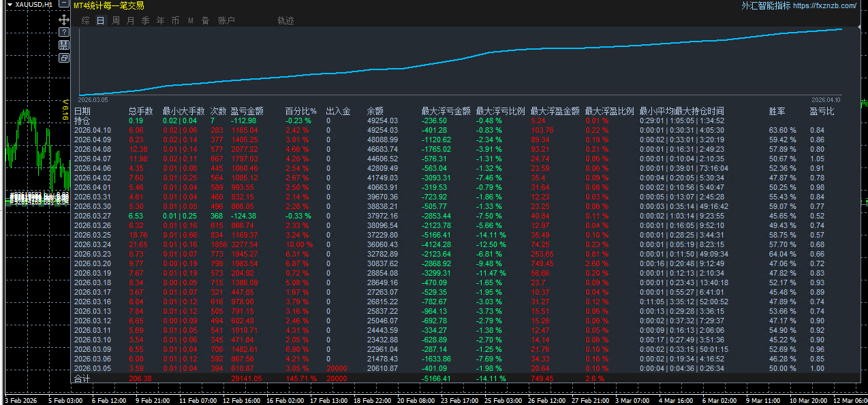Switch to the 综 summary tab

click(85, 21)
